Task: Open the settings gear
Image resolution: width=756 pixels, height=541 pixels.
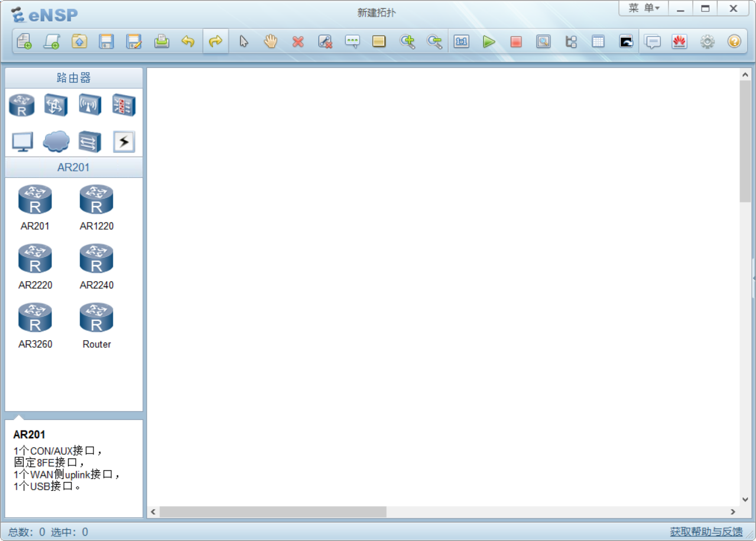Action: point(708,42)
